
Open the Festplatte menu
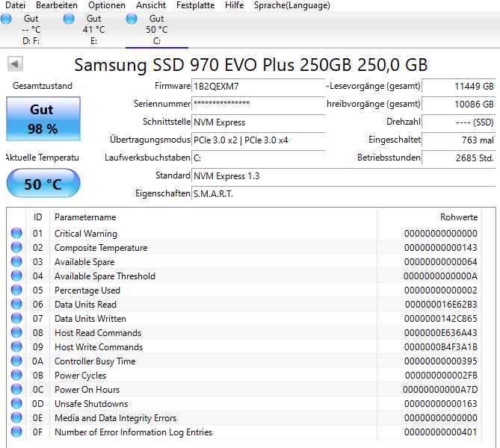tap(196, 5)
